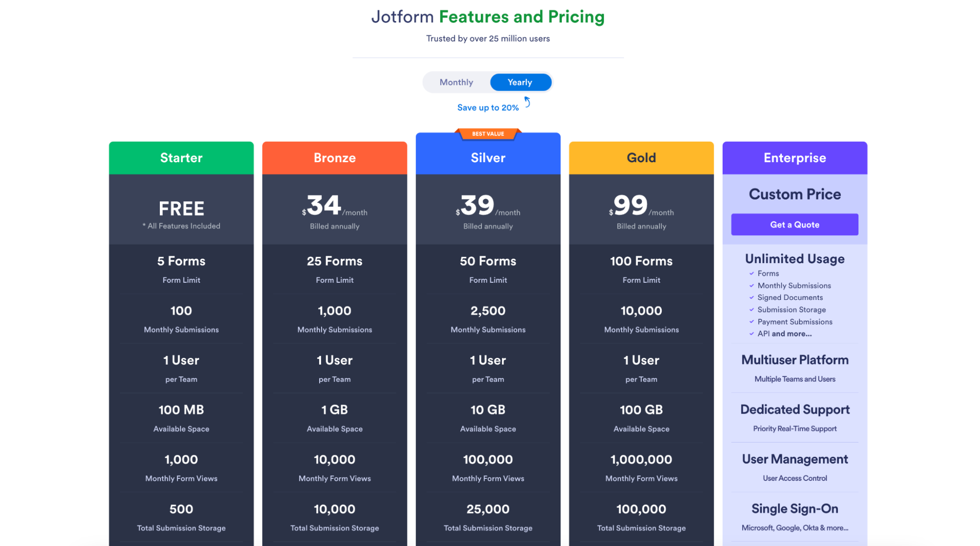Screen dimensions: 980x546
Task: Select the Gold plan header
Action: click(x=641, y=158)
